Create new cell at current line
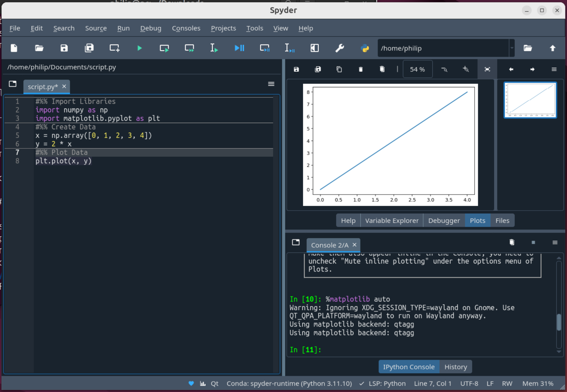 (114, 48)
